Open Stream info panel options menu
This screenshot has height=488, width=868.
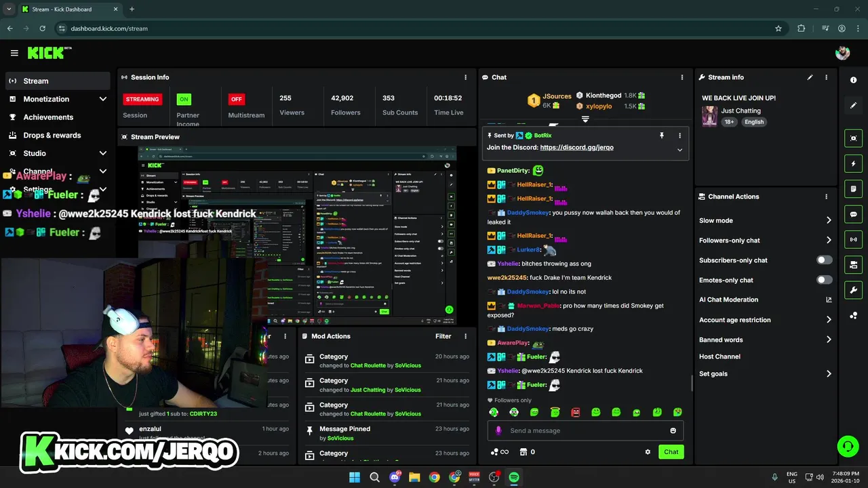(x=826, y=77)
